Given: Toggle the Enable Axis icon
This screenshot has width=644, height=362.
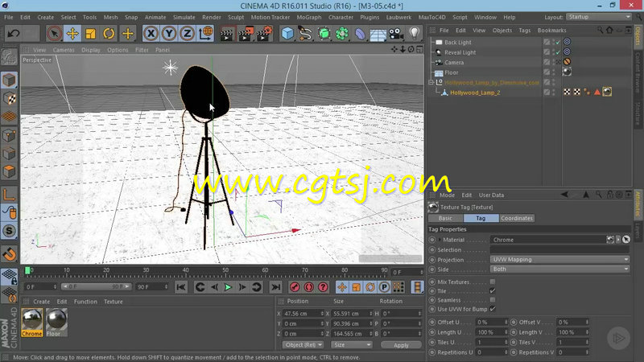Looking at the screenshot, I should [x=9, y=194].
